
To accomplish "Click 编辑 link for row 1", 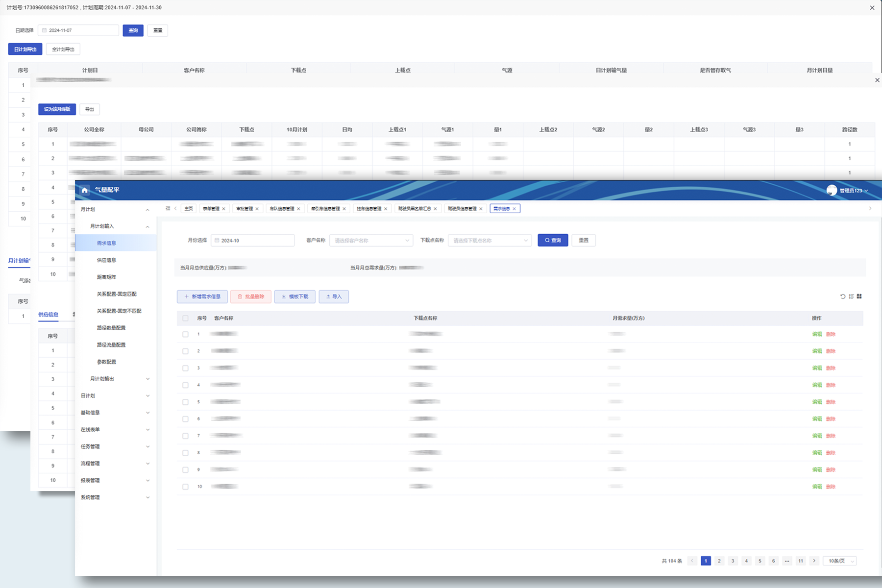I will 817,334.
